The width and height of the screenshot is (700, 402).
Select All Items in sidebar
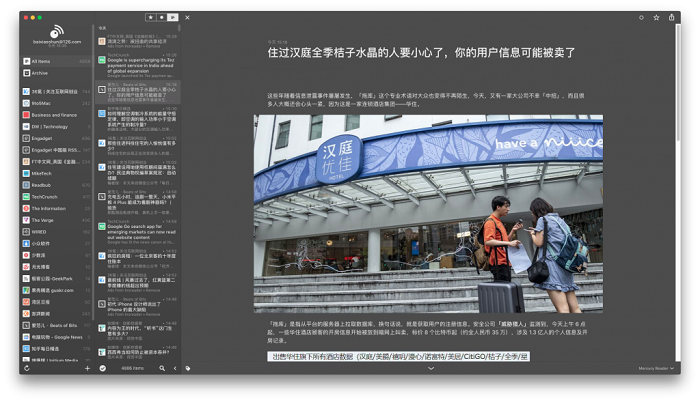(57, 61)
